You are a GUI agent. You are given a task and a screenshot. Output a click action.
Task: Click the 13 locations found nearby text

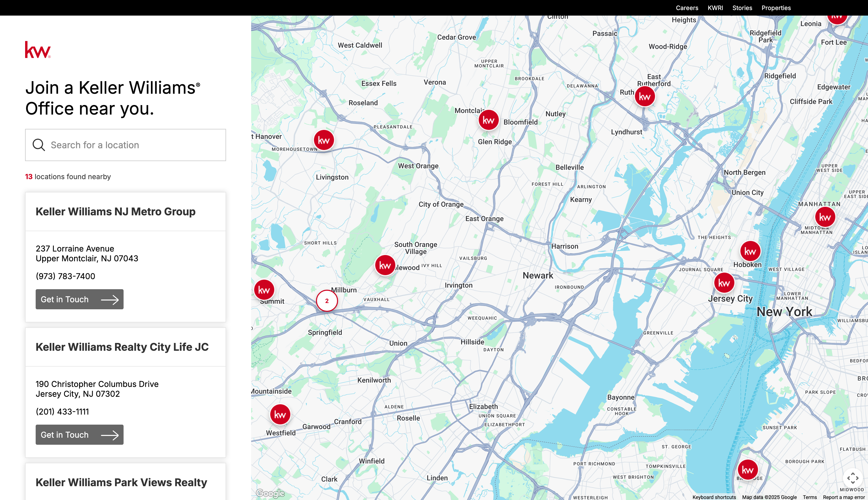[68, 177]
